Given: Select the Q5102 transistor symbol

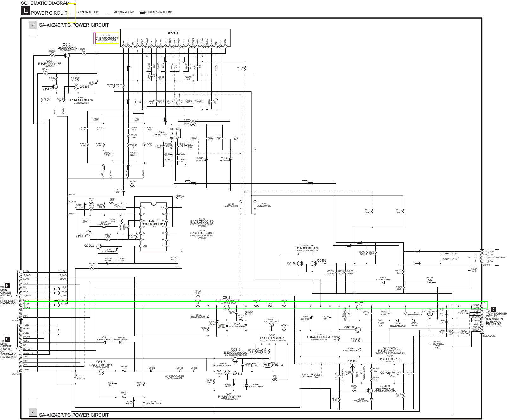Looking at the screenshot, I should click(353, 366).
